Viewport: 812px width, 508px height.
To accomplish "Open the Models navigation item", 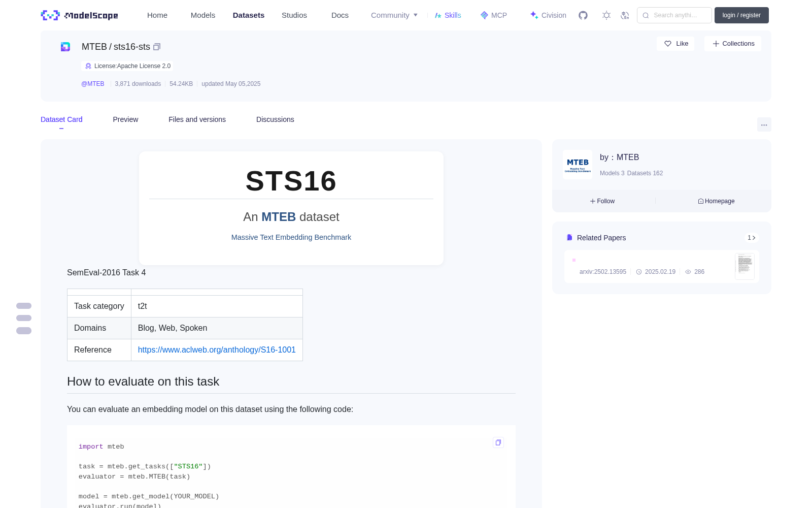I will click(x=203, y=15).
